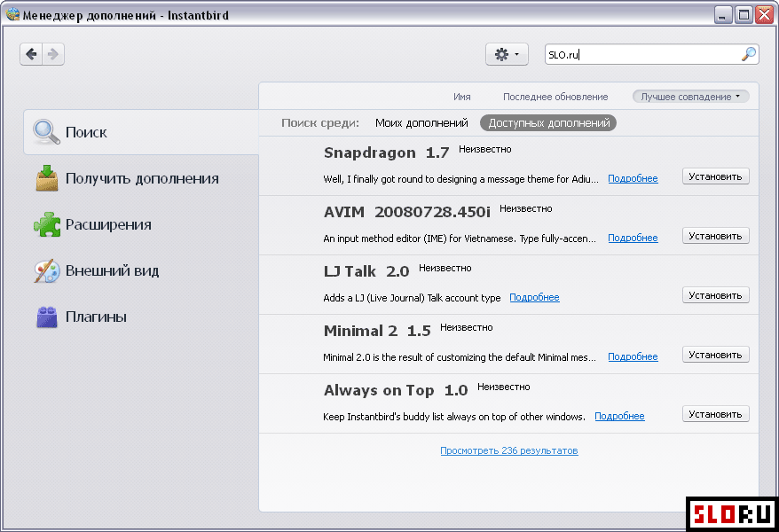The height and width of the screenshot is (532, 779).
Task: Select the Always on Top 1.0 title
Action: point(396,390)
